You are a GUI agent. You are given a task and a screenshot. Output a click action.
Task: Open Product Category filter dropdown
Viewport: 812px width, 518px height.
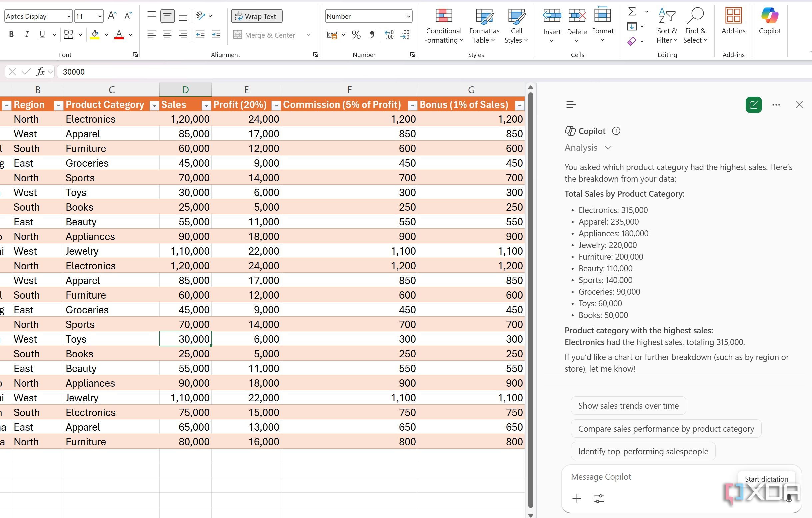tap(154, 106)
